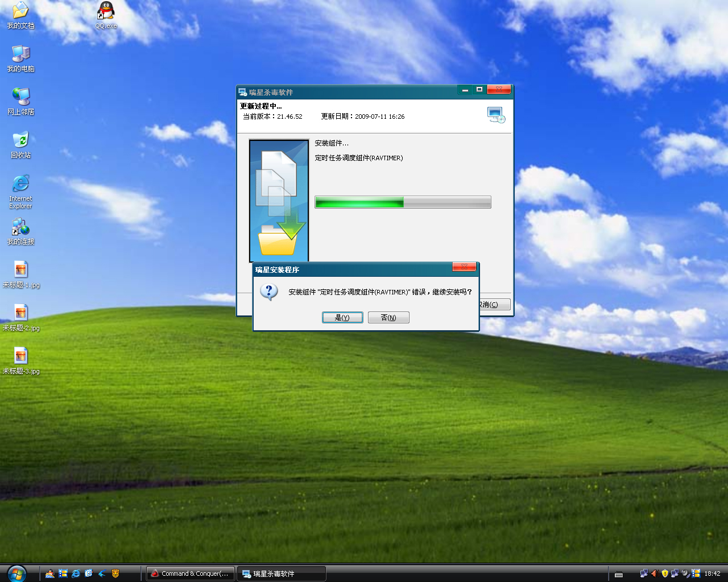
Task: Confirm with the 是(Y) button
Action: pyautogui.click(x=342, y=317)
